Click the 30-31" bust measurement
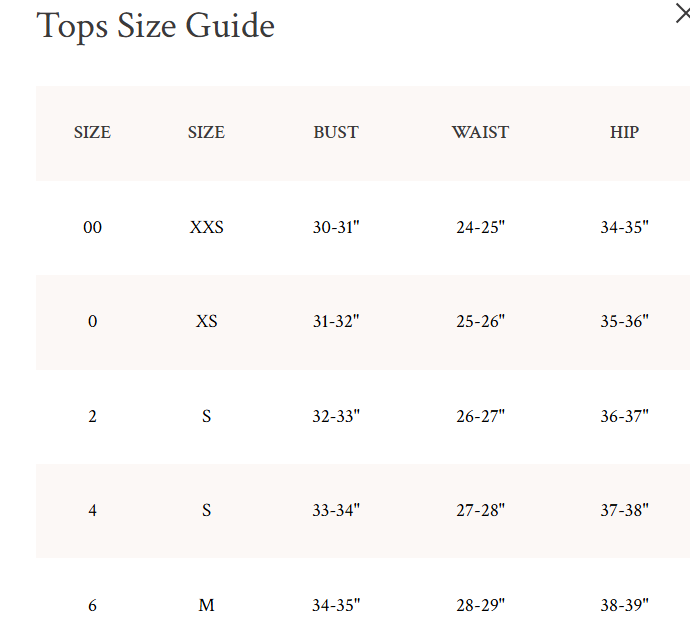The width and height of the screenshot is (690, 639). [x=336, y=228]
